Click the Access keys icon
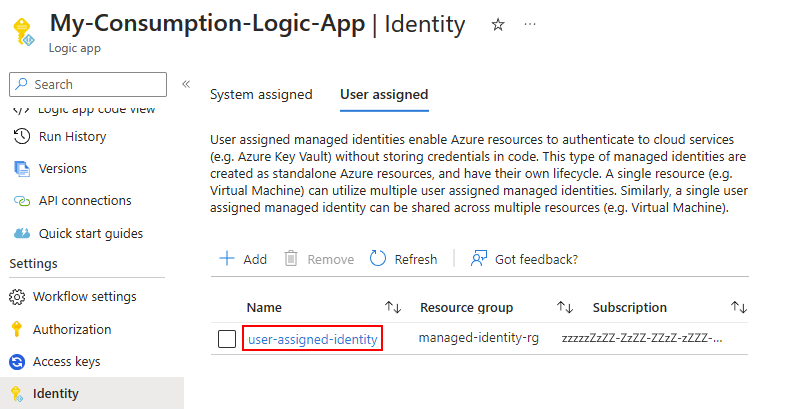The width and height of the screenshot is (800, 410). tap(16, 362)
